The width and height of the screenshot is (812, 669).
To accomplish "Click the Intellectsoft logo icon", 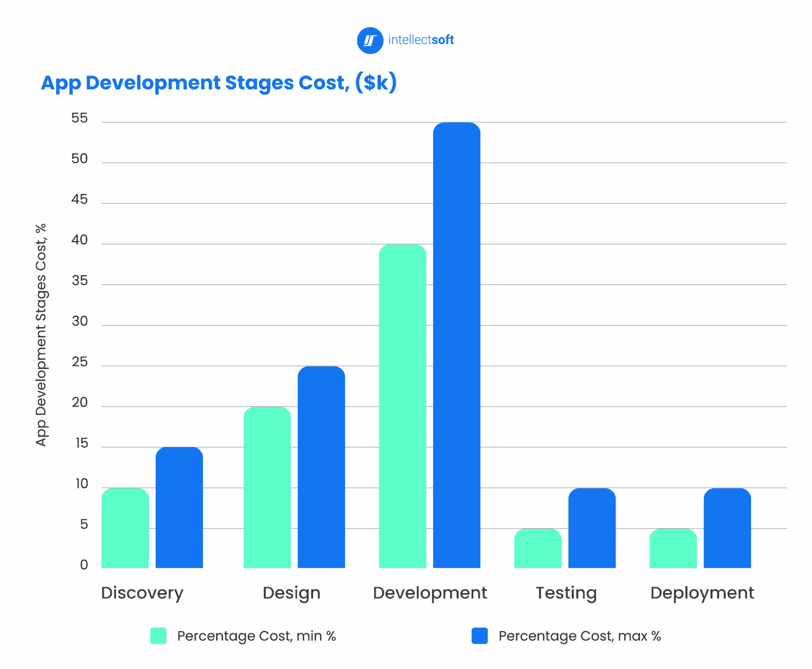I will click(x=370, y=40).
